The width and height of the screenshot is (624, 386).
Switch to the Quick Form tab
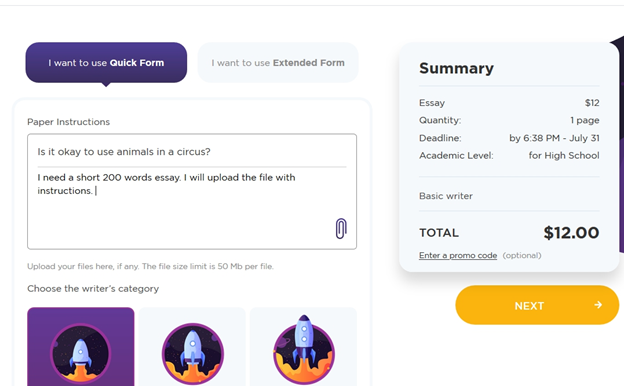pos(106,62)
